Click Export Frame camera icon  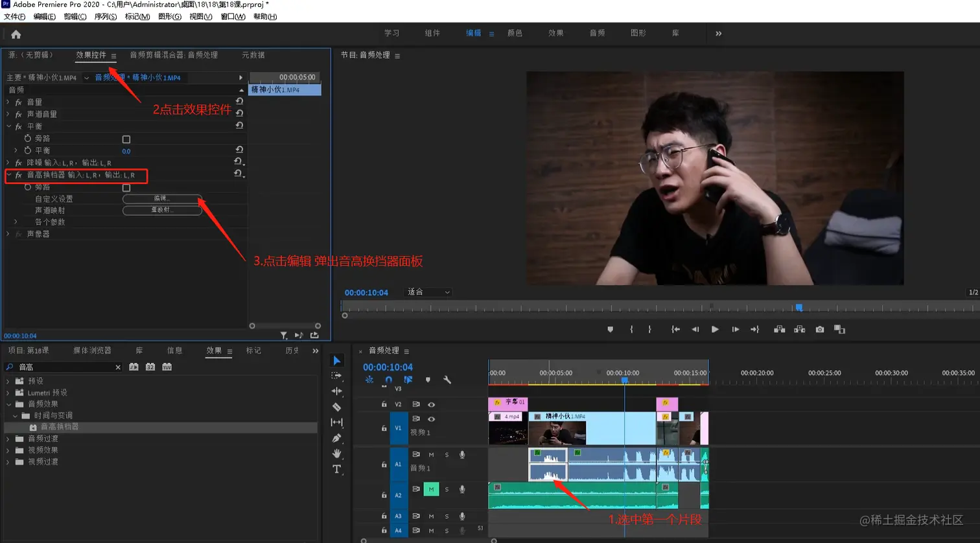(x=820, y=330)
